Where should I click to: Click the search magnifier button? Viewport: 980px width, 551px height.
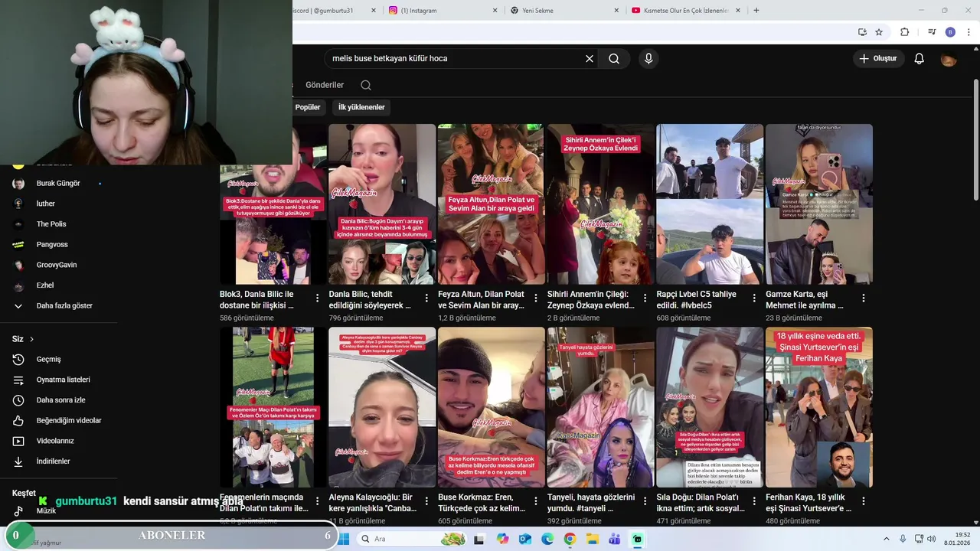tap(614, 58)
